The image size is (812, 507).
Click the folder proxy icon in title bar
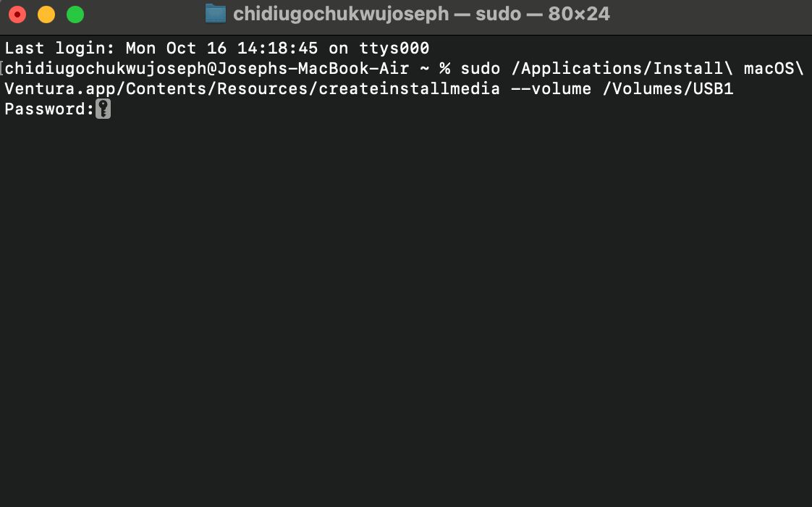[216, 14]
